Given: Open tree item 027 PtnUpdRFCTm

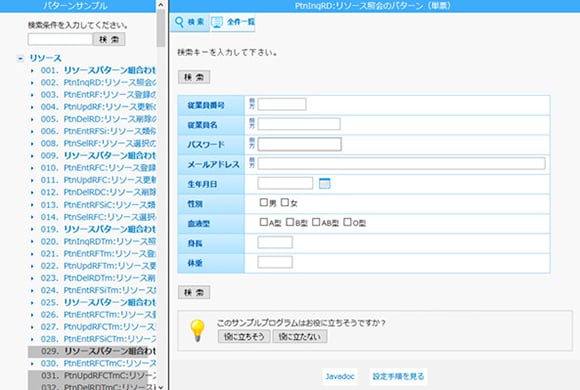Looking at the screenshot, I should 98,327.
